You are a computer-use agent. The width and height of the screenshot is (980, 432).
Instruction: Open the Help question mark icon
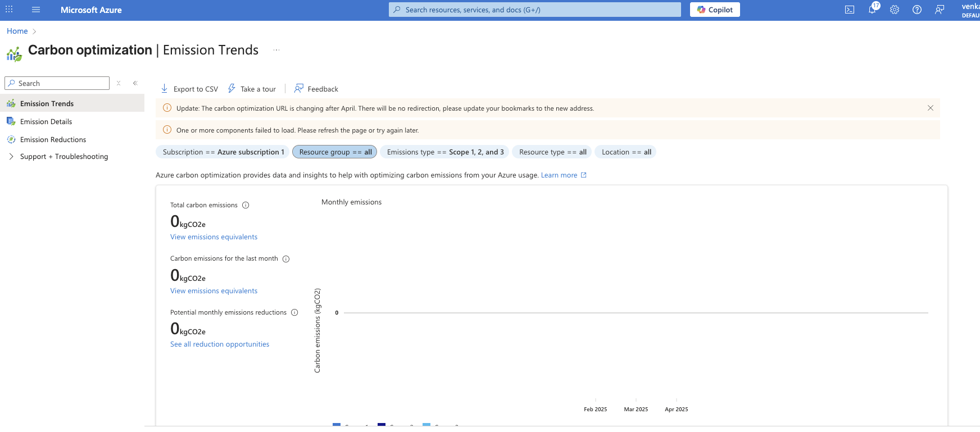coord(917,10)
